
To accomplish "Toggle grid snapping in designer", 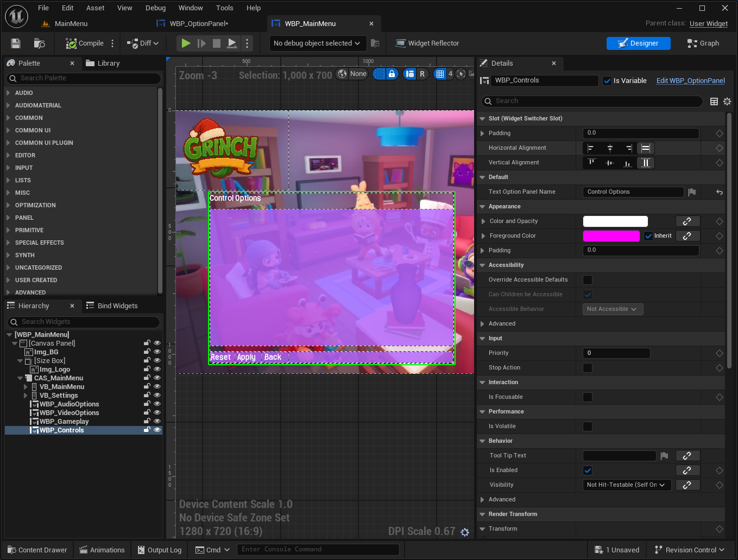I will click(440, 74).
